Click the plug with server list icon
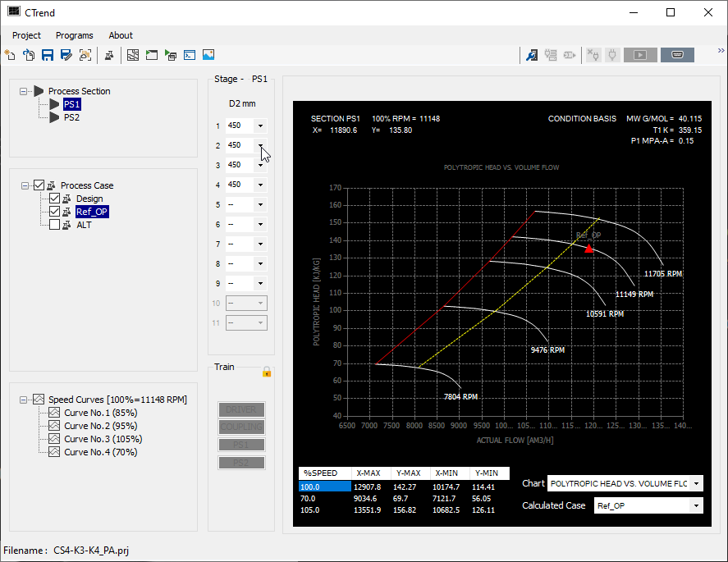Image resolution: width=728 pixels, height=562 pixels. [x=551, y=55]
